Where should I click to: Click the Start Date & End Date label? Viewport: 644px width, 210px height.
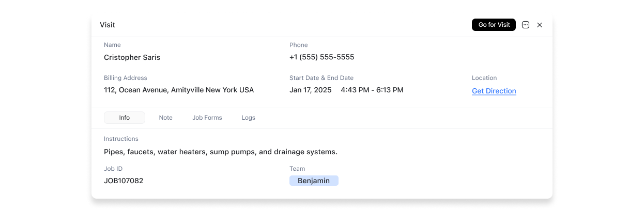[x=321, y=78]
